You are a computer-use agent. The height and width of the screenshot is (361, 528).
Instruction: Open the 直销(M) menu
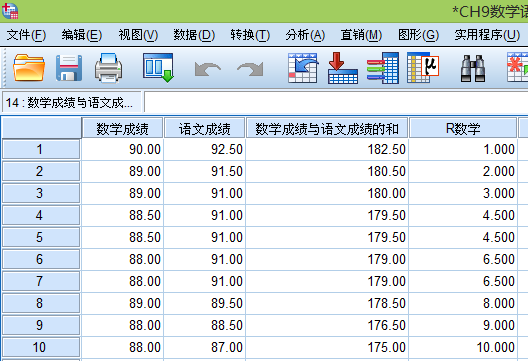pos(361,35)
